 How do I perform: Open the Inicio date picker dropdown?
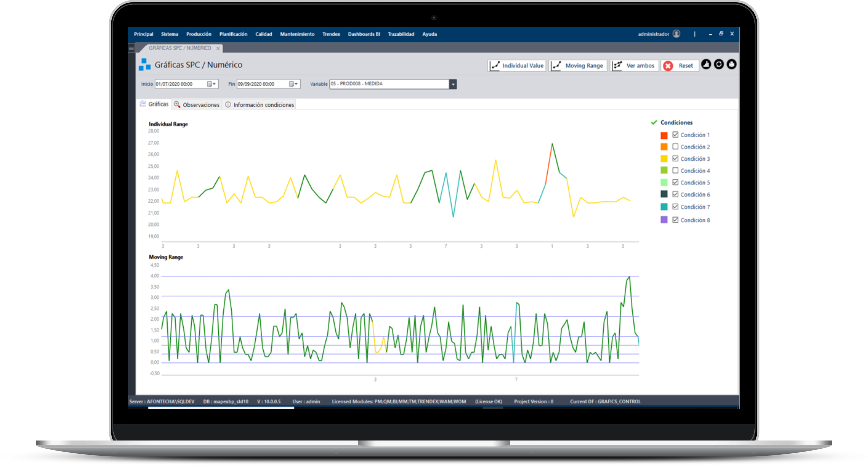[211, 84]
